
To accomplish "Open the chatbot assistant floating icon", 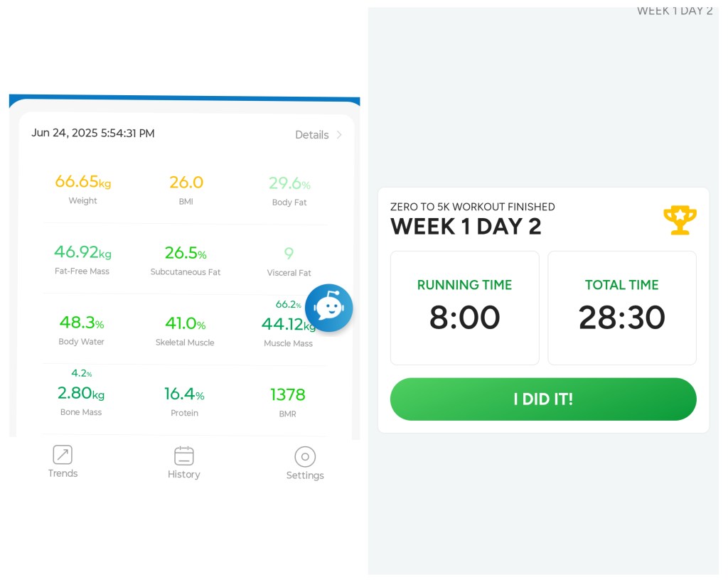I will click(328, 308).
